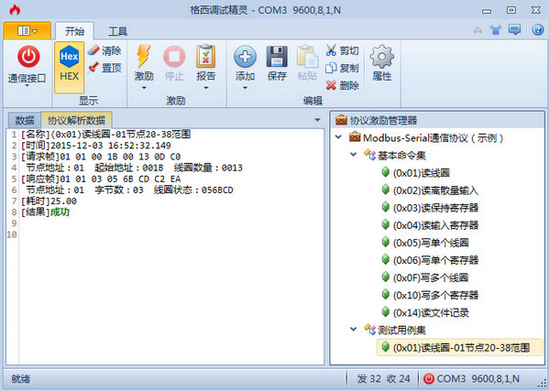Click status bar text 发 32 收 24

pos(383,379)
